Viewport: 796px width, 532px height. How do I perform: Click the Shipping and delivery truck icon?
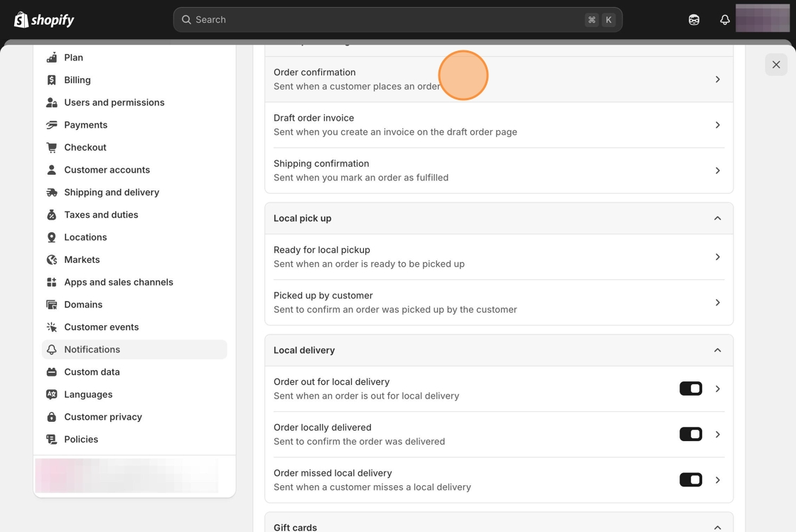tap(51, 192)
